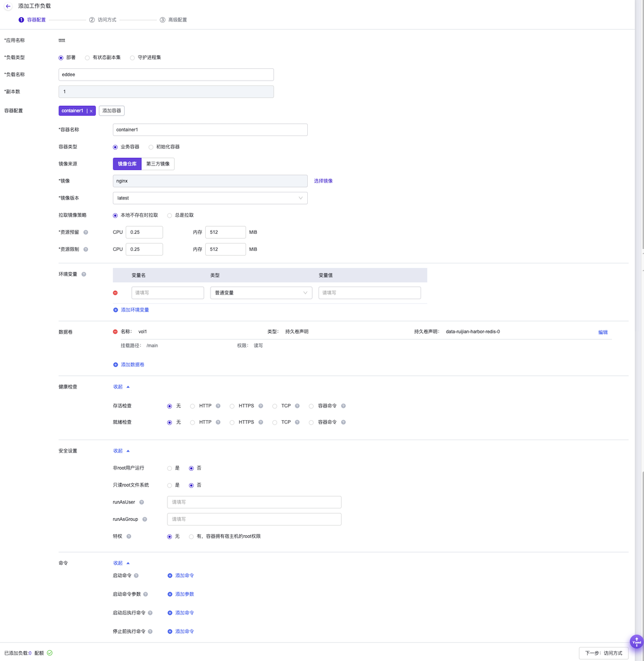Click the back arrow beside 添加工作负载
This screenshot has width=644, height=661.
(8, 6)
